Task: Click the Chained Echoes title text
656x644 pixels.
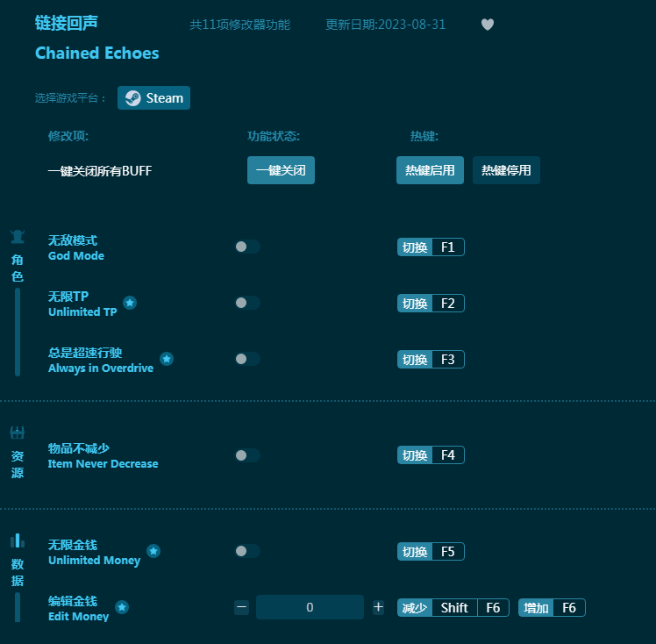Action: tap(97, 54)
